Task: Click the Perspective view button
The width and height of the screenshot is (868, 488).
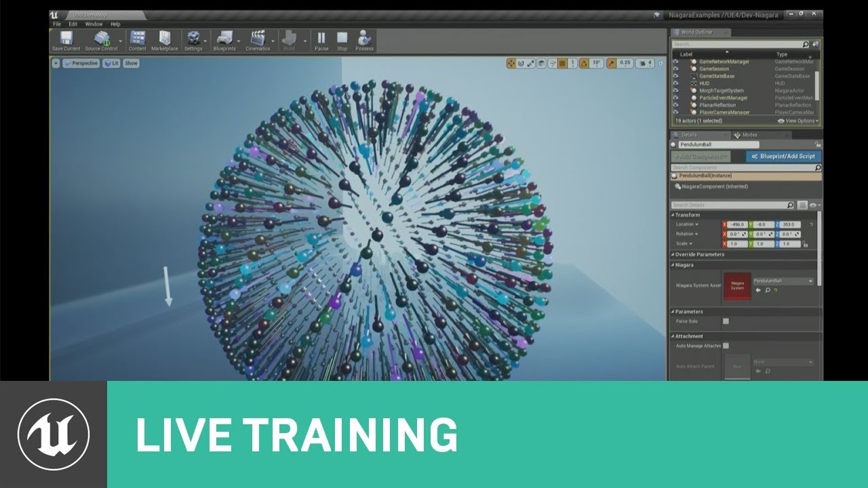Action: [81, 63]
